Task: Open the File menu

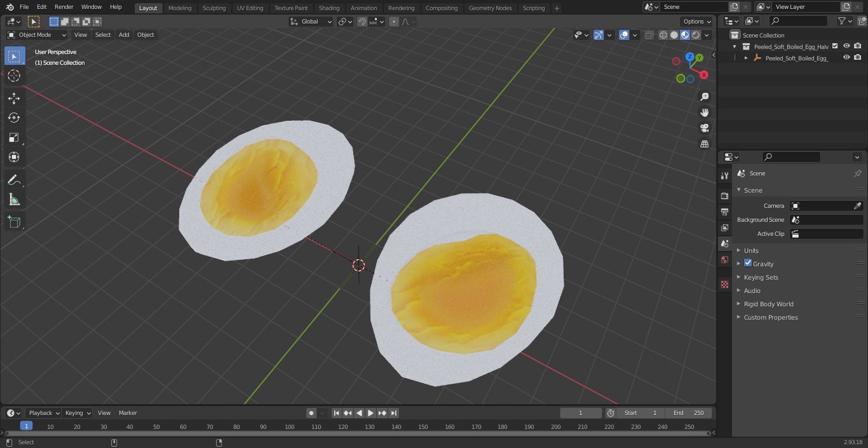Action: pos(24,7)
